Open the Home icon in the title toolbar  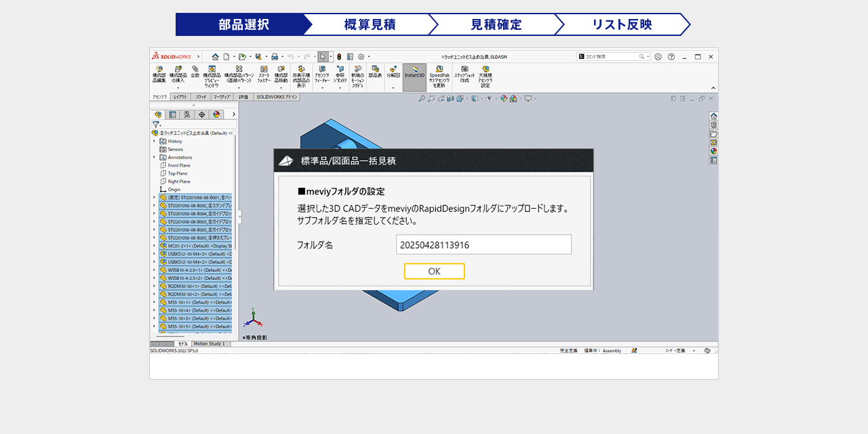[x=216, y=57]
